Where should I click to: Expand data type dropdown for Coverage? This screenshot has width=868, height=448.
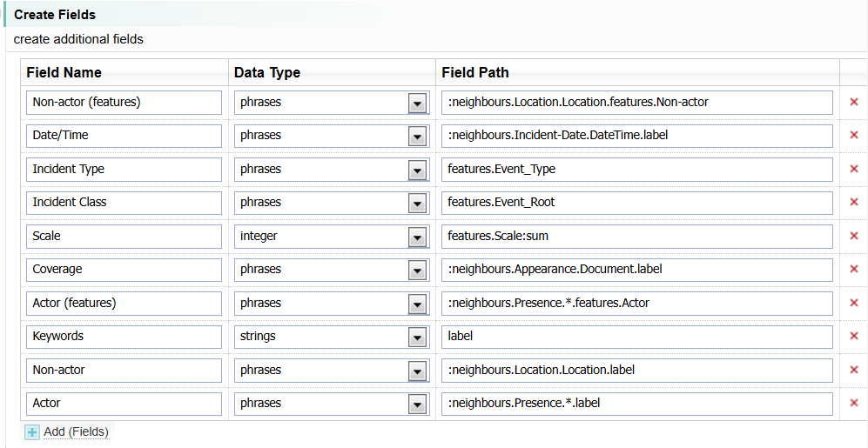coord(418,270)
